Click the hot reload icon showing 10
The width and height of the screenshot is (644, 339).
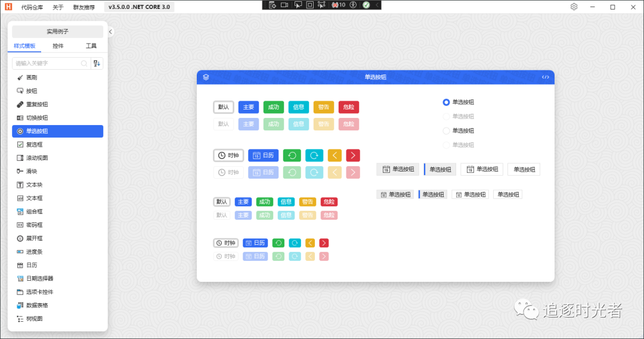tap(339, 5)
